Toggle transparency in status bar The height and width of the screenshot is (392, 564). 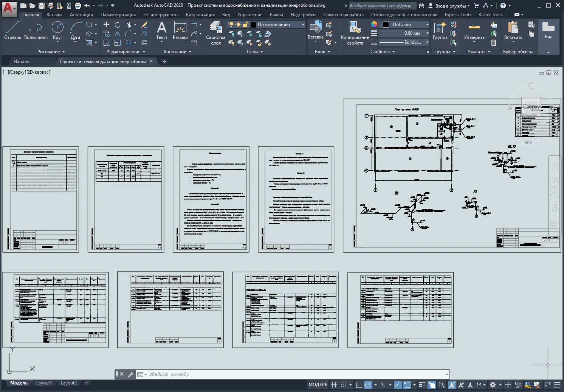tap(432, 385)
